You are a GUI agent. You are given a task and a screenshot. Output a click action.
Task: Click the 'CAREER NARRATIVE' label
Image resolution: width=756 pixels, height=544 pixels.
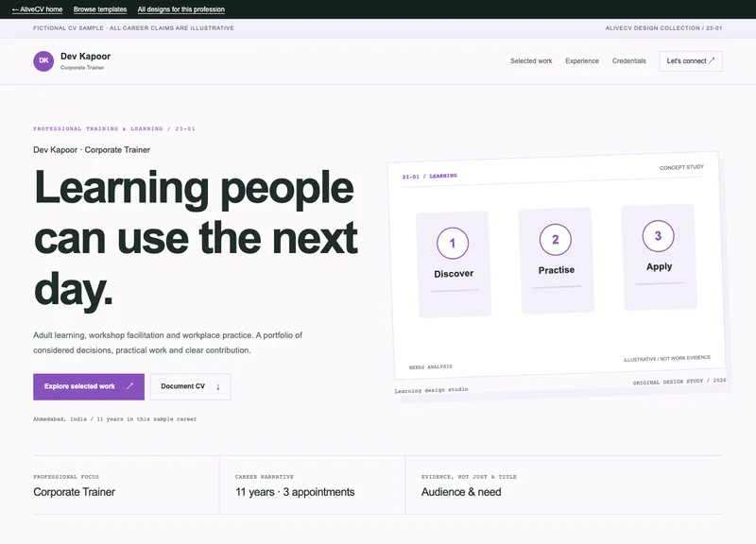(265, 477)
